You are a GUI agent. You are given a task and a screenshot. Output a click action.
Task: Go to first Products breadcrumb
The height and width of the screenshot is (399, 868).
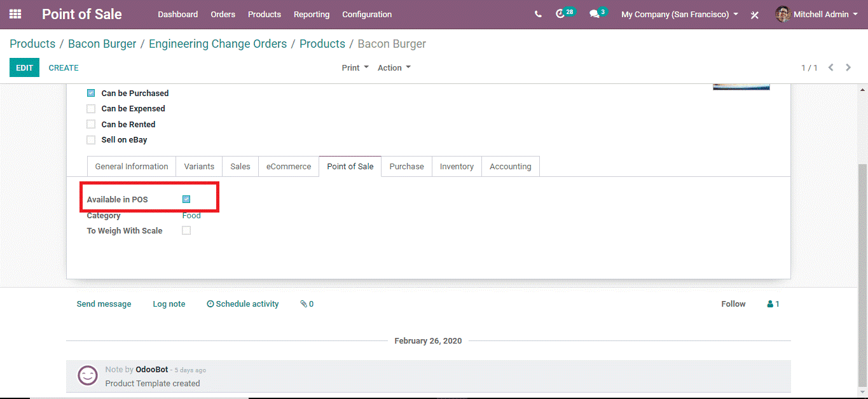click(x=32, y=44)
